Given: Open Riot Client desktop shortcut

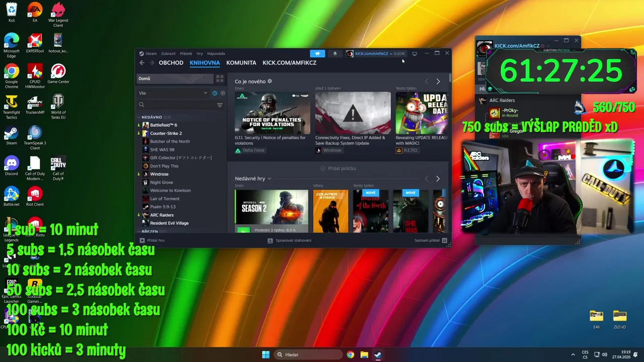Looking at the screenshot, I should coord(35,198).
